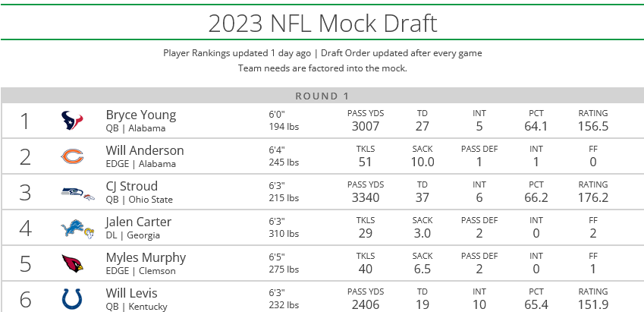Open Will Anderson's player name

pos(145,150)
